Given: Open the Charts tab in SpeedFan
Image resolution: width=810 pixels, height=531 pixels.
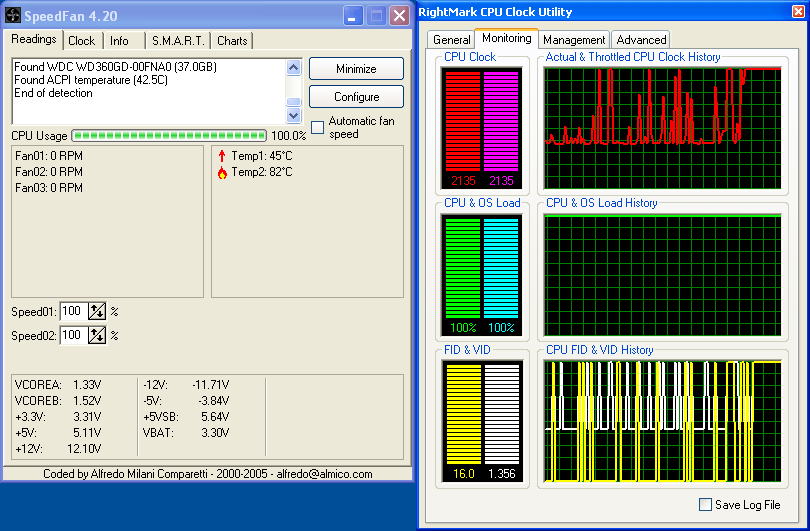Looking at the screenshot, I should click(x=232, y=41).
